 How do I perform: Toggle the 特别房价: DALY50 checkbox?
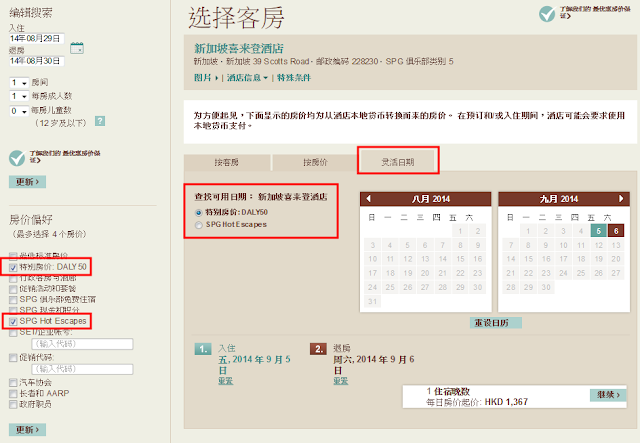coord(13,267)
